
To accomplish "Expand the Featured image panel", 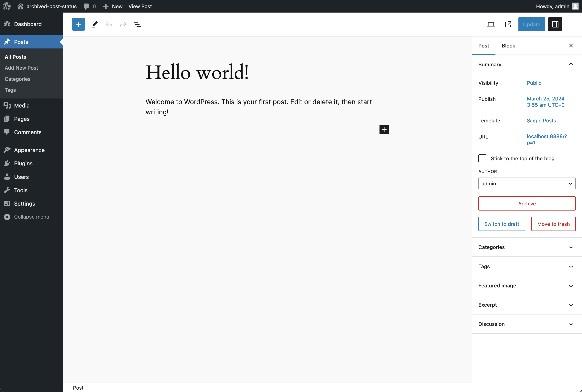I will (527, 285).
